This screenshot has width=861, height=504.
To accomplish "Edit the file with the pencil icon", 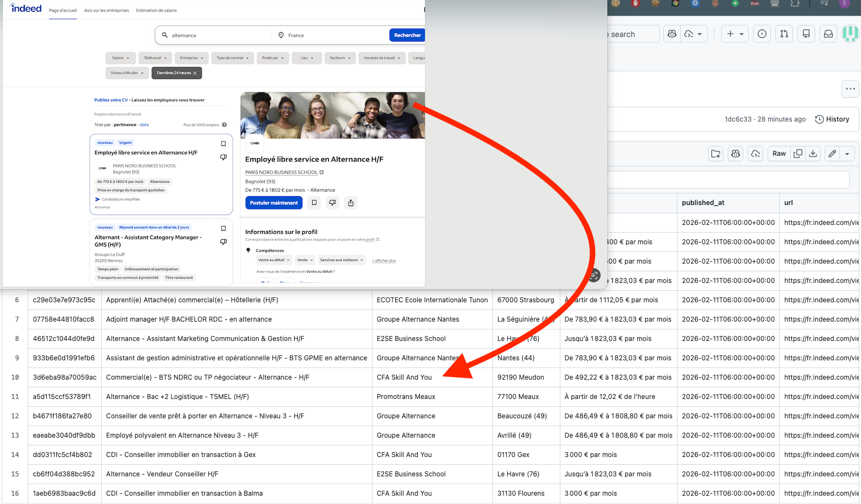I will click(x=832, y=154).
